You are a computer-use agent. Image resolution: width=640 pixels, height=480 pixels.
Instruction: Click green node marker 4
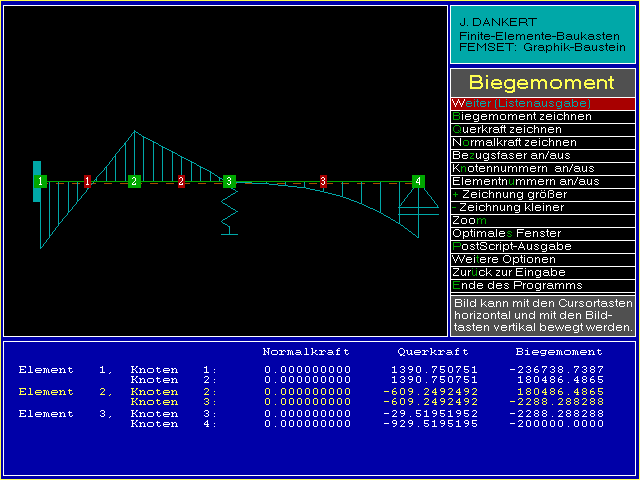(418, 181)
